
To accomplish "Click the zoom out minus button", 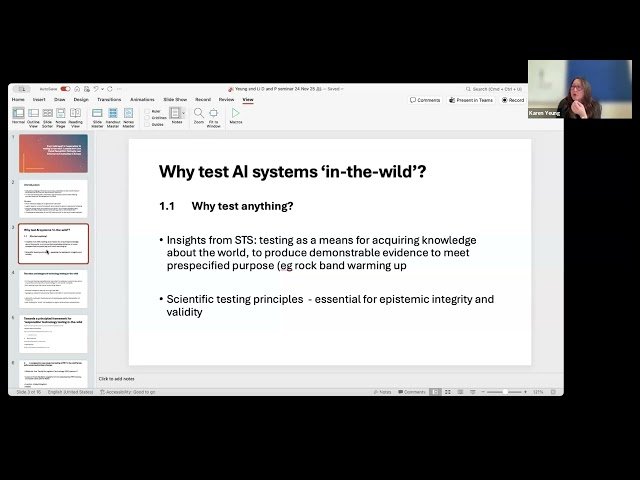I will point(483,392).
